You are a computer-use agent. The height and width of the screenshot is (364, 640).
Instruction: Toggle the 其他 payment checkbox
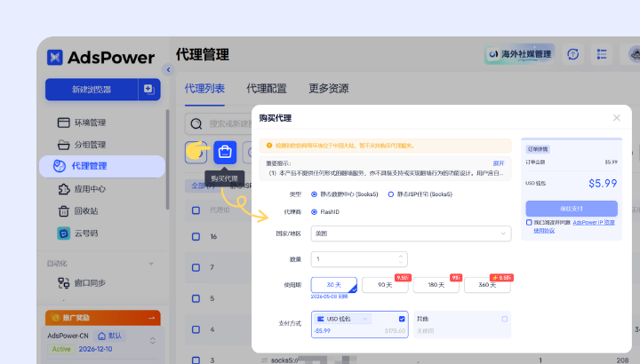(505, 319)
